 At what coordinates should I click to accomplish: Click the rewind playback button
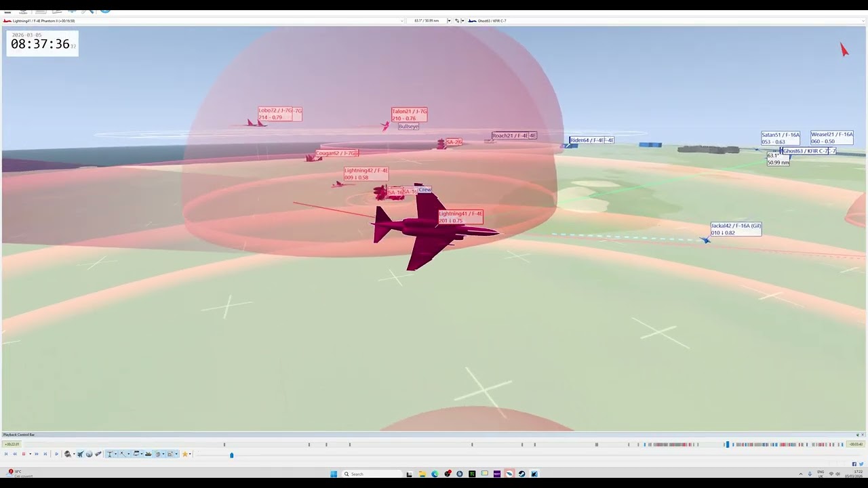(15, 454)
